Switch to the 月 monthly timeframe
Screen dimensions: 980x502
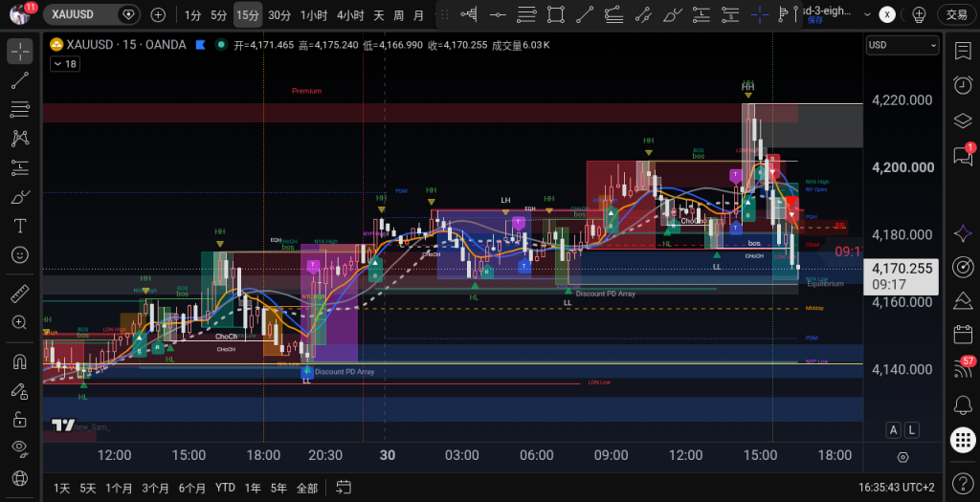tap(418, 15)
